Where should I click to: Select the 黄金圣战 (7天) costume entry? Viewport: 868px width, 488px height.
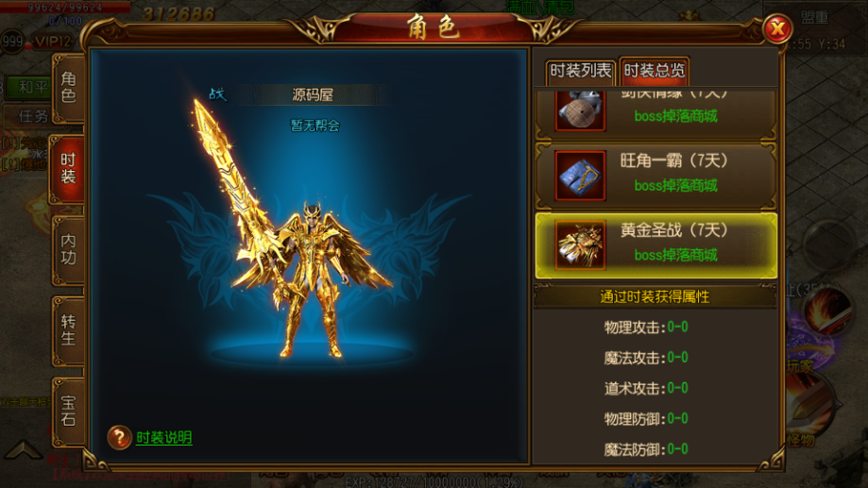coord(656,245)
